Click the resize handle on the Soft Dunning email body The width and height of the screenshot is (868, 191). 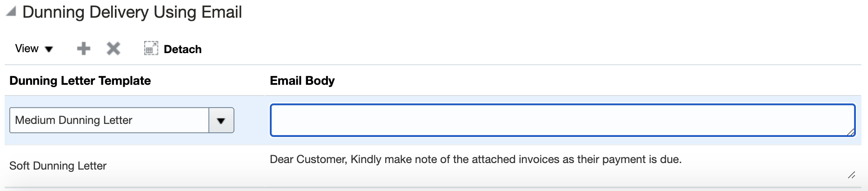pos(851,175)
